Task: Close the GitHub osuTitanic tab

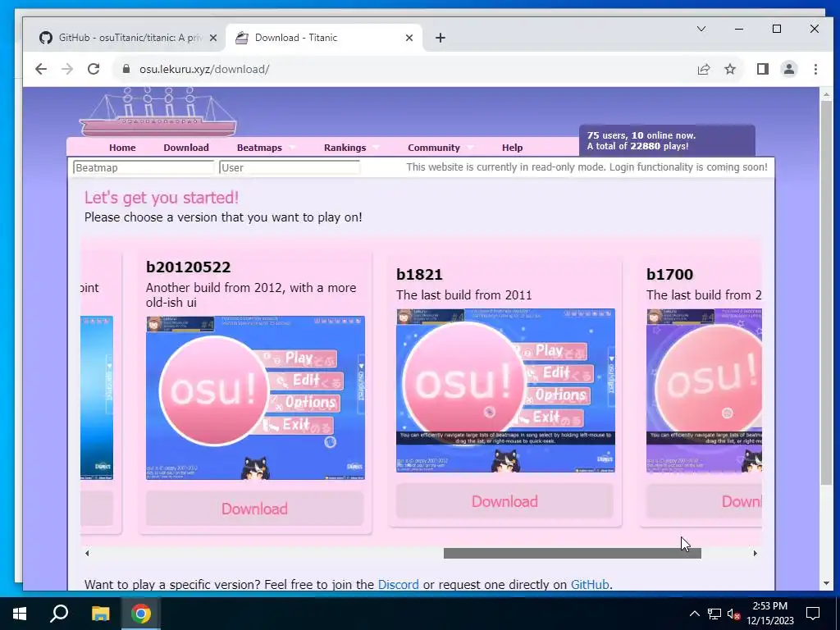Action: [212, 38]
